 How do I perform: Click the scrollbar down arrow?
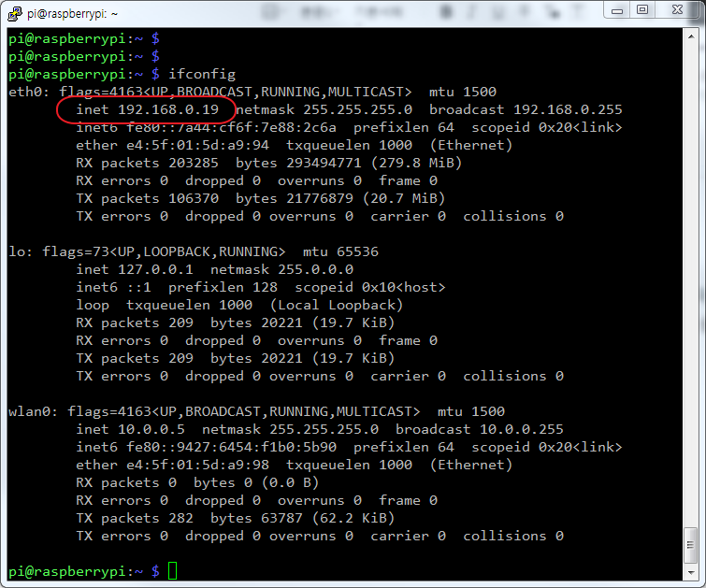[691, 573]
